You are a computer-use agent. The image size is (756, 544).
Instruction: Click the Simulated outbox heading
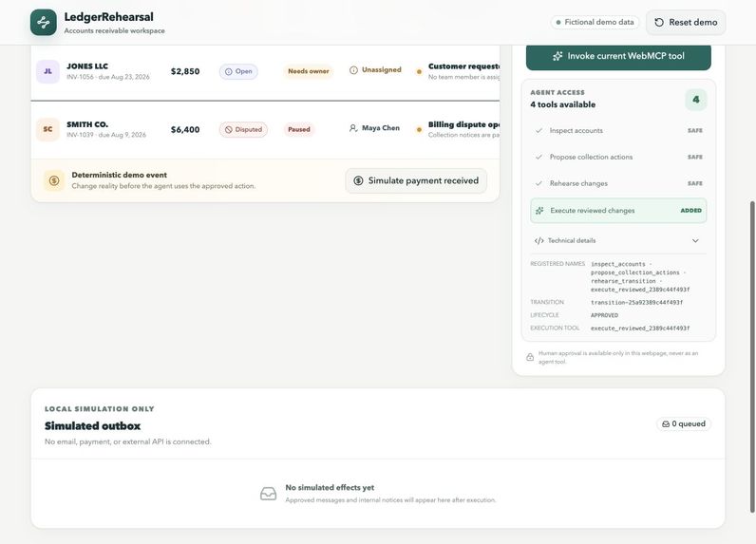tap(92, 426)
